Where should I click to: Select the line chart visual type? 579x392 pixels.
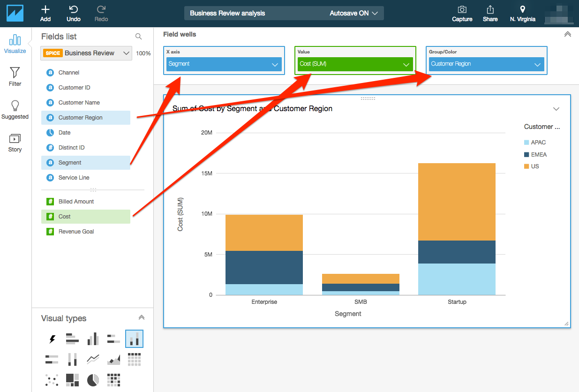93,359
